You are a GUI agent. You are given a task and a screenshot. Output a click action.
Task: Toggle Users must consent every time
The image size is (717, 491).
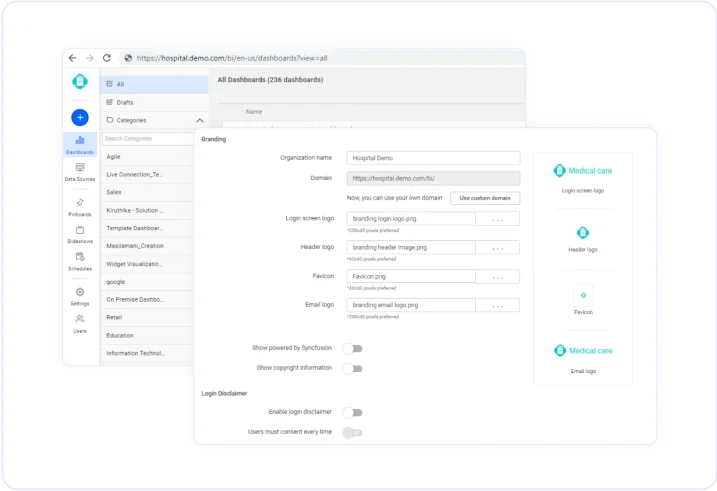click(353, 432)
